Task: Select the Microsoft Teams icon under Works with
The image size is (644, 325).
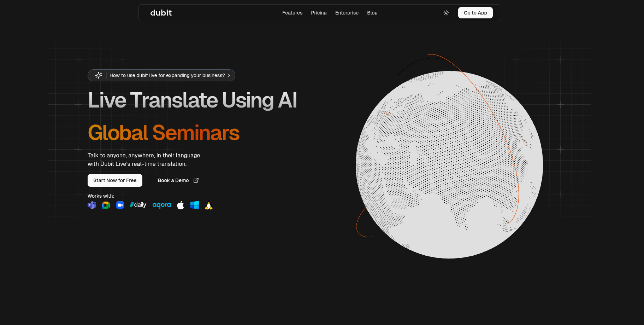Action: [x=91, y=205]
